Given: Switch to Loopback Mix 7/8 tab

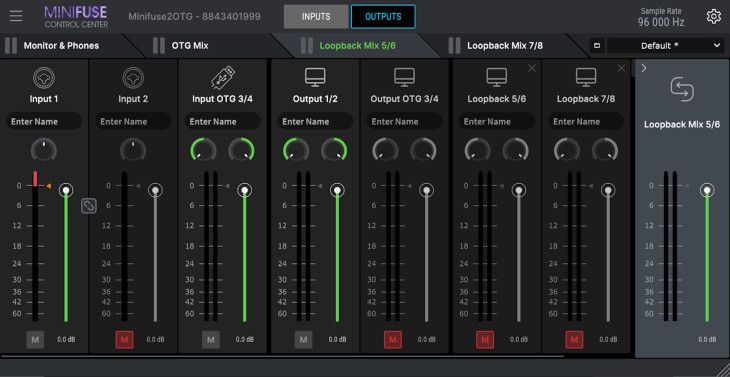Looking at the screenshot, I should [505, 46].
